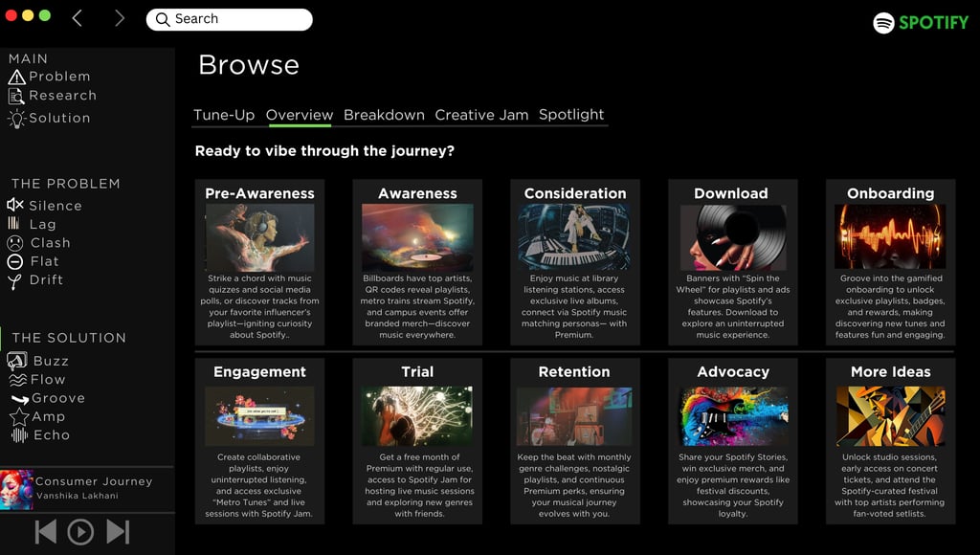Select Groove under The Solution
The height and width of the screenshot is (555, 980).
[58, 398]
